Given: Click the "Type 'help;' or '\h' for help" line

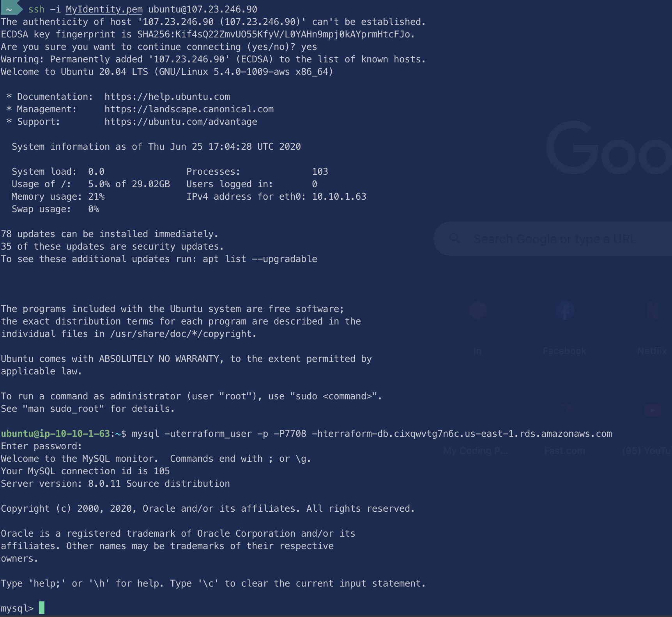Looking at the screenshot, I should 213,583.
